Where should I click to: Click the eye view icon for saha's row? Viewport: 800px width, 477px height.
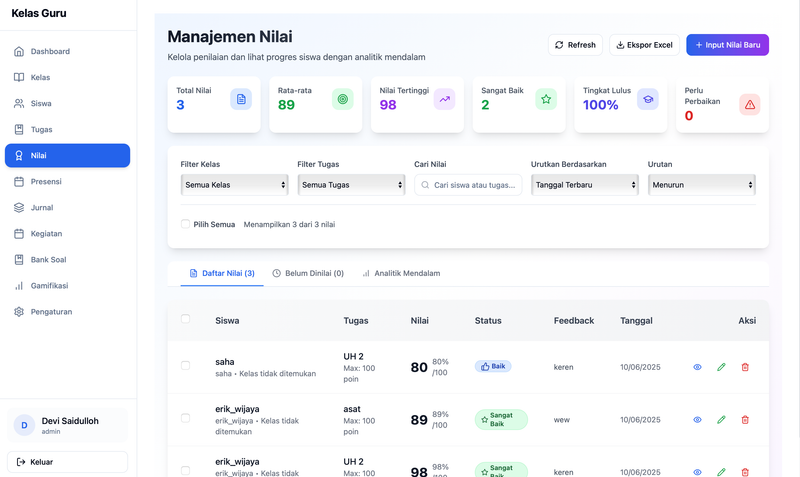point(697,367)
